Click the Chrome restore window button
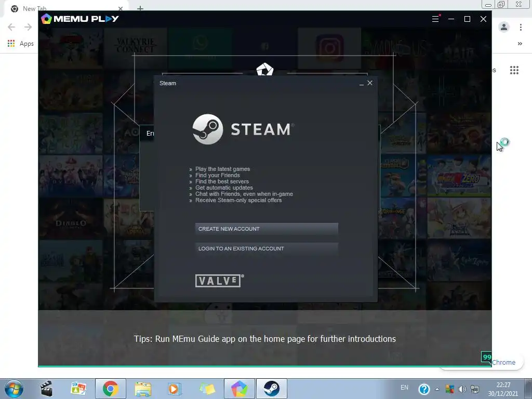The height and width of the screenshot is (399, 532). (x=501, y=4)
